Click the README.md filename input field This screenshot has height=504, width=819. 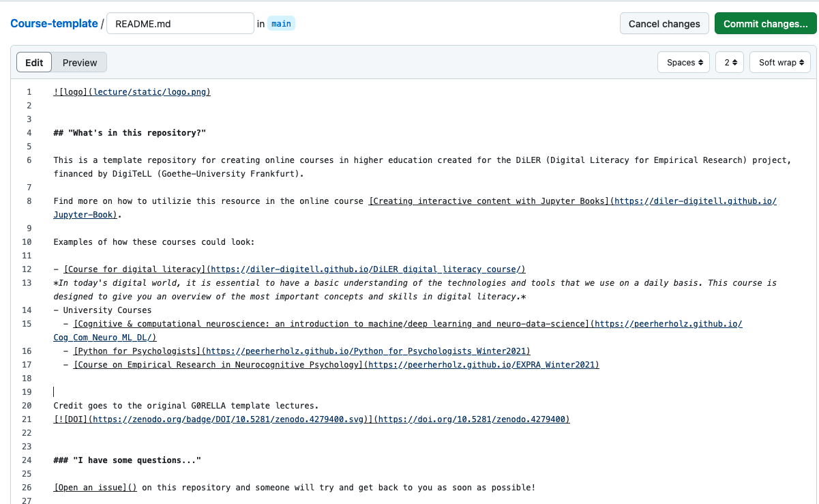pos(180,23)
